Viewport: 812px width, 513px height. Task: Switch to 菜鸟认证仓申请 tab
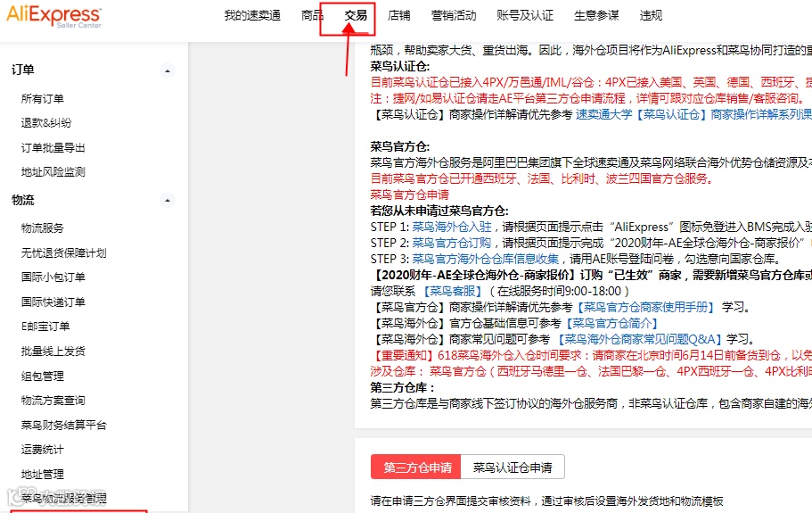pyautogui.click(x=513, y=467)
